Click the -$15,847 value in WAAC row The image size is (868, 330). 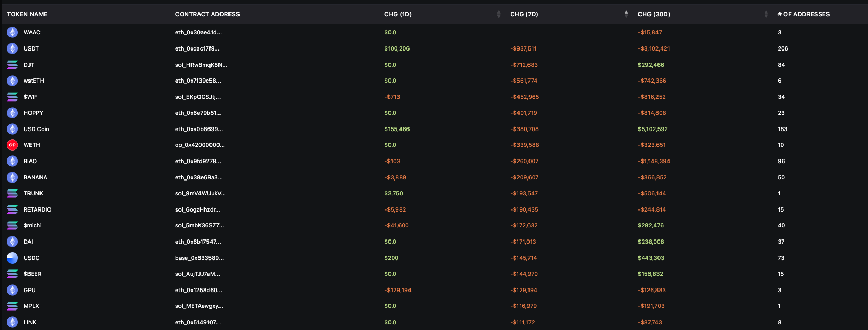click(650, 32)
